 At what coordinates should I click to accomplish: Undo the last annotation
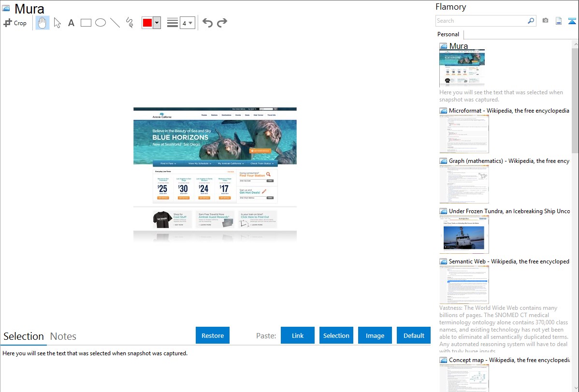click(x=207, y=23)
